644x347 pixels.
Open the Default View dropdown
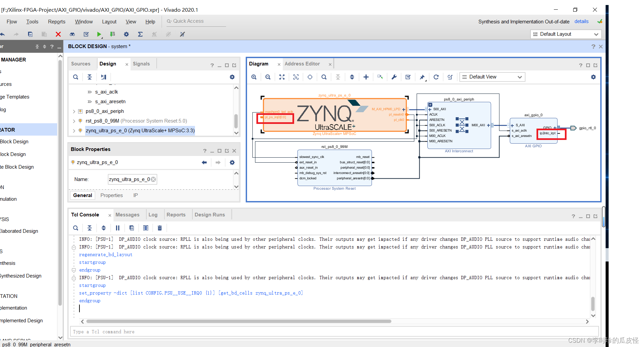(x=492, y=77)
